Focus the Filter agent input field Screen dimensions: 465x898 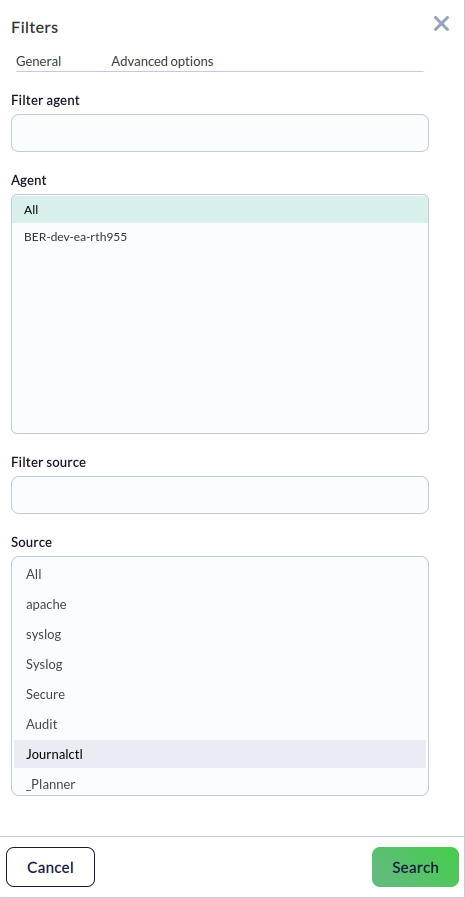coord(220,133)
